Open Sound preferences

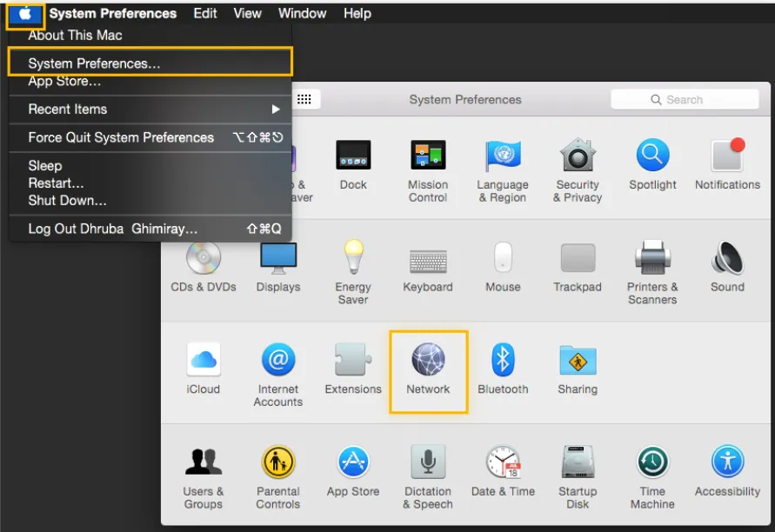click(x=727, y=267)
